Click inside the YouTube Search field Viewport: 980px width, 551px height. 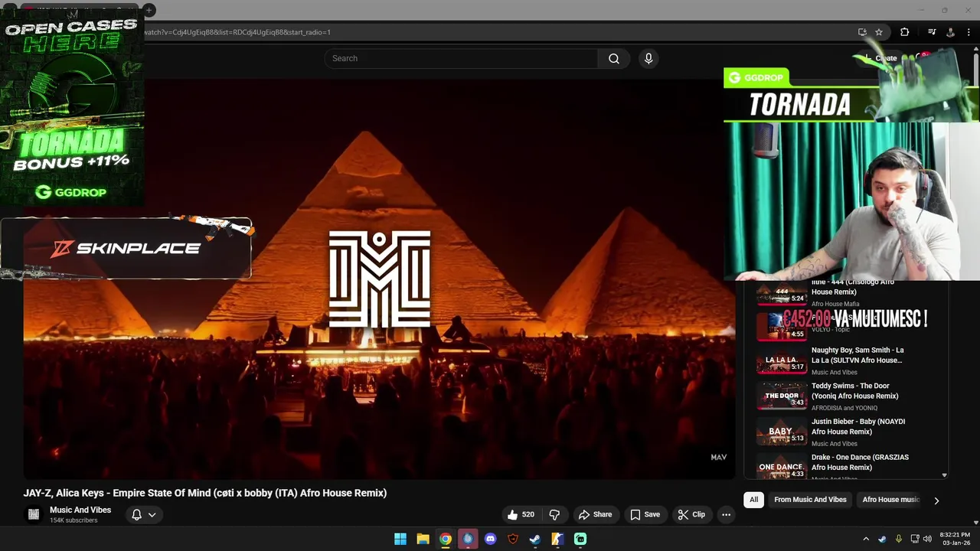point(461,59)
